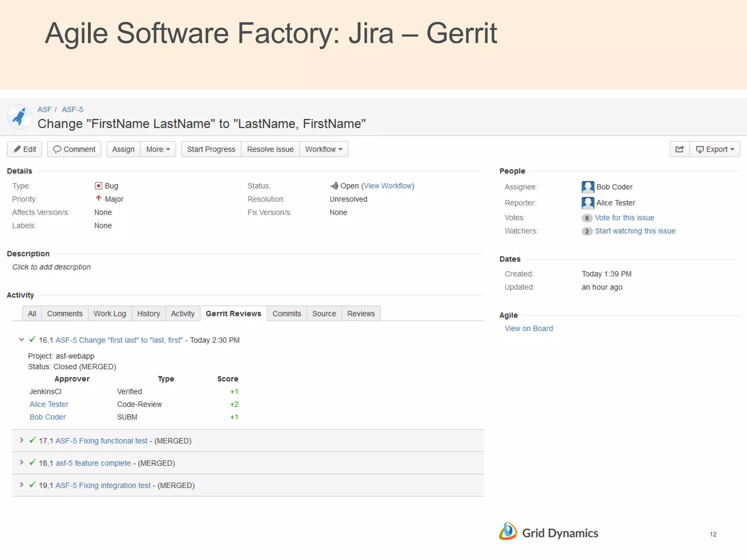Click 'Project: asf-webapp' text
Image resolution: width=747 pixels, height=560 pixels.
(x=61, y=356)
